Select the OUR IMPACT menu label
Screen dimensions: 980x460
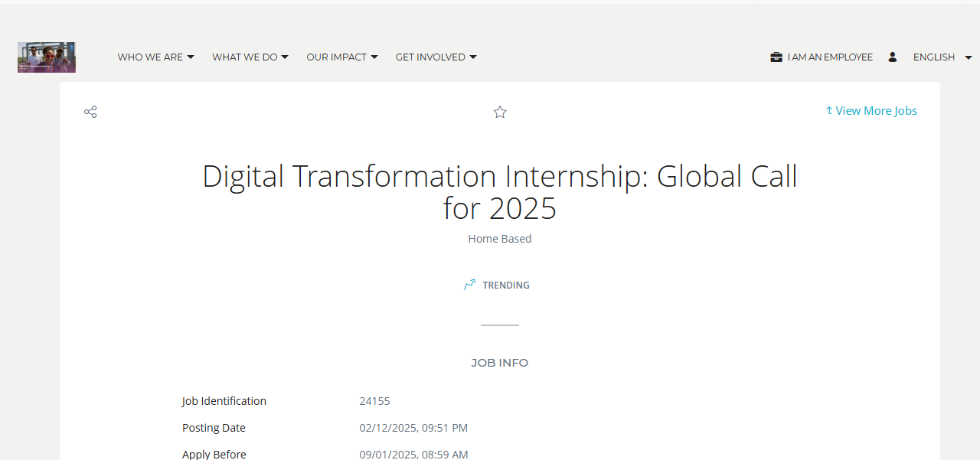click(337, 57)
